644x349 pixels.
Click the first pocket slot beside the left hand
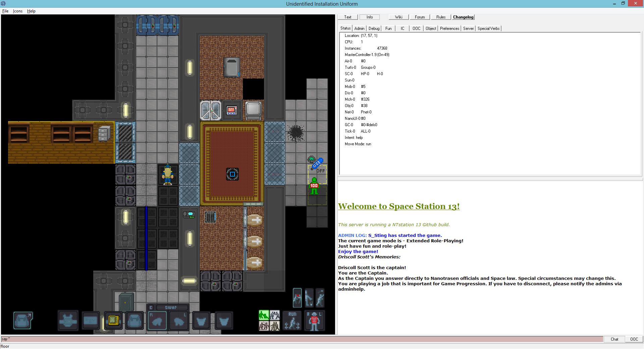201,321
